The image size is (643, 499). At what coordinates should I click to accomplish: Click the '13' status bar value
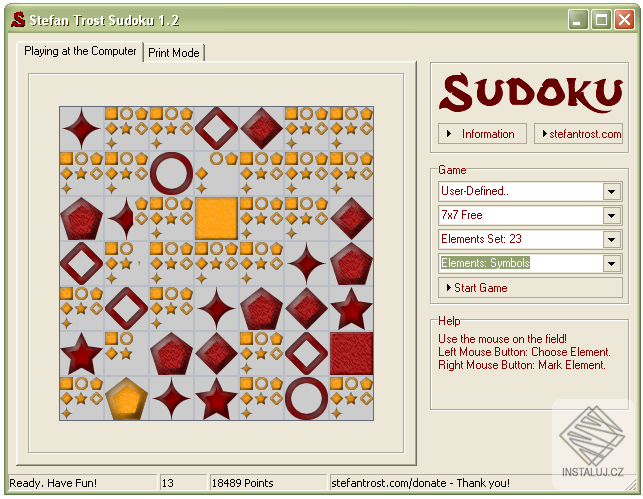[167, 483]
